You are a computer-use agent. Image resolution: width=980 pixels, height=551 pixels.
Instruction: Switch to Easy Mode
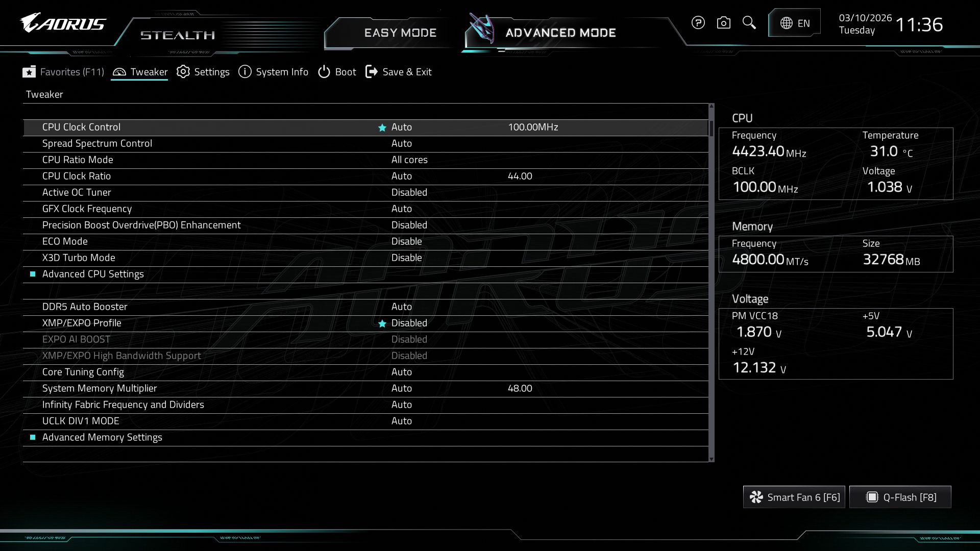pos(400,32)
